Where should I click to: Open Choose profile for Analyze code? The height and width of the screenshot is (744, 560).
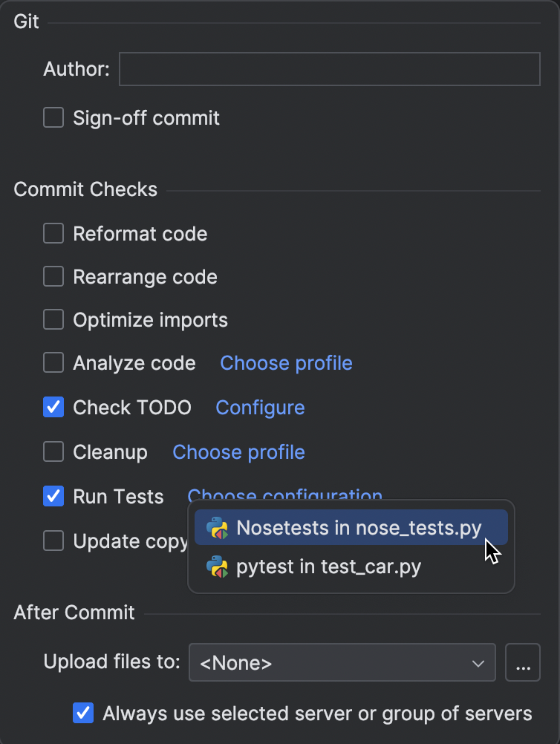click(286, 362)
